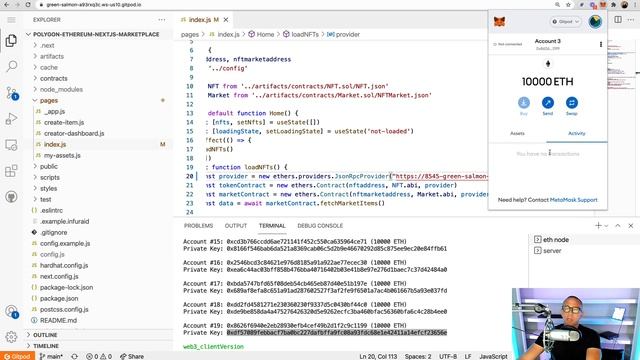Image resolution: width=640 pixels, height=360 pixels.
Task: Select the TERMINAL panel tab
Action: click(x=272, y=226)
